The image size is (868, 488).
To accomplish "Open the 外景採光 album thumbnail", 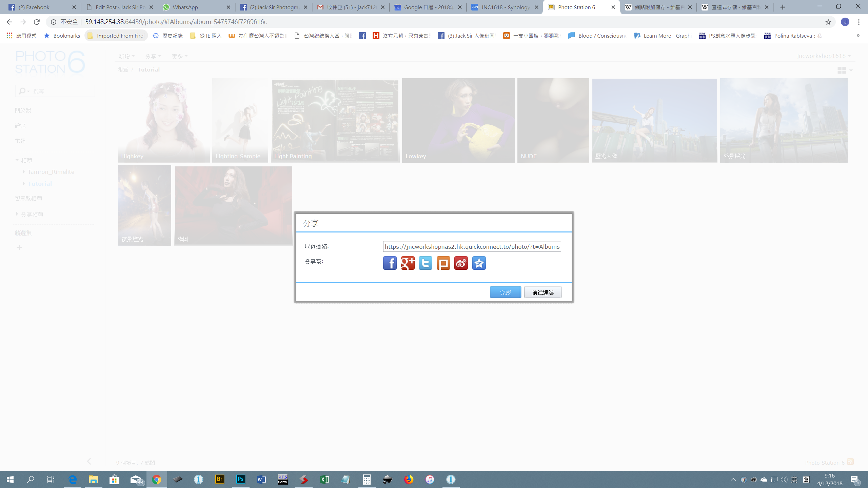I will pyautogui.click(x=784, y=121).
